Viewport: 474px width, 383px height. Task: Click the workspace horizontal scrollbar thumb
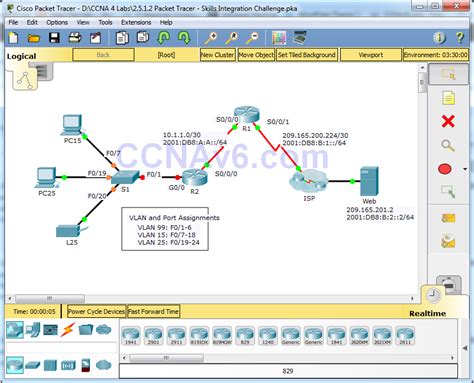click(49, 298)
